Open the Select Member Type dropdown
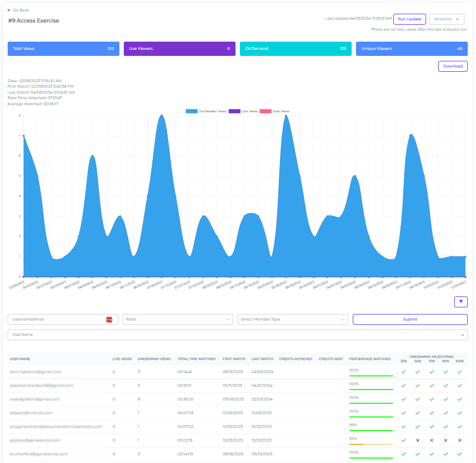Image resolution: width=476 pixels, height=463 pixels. 293,318
